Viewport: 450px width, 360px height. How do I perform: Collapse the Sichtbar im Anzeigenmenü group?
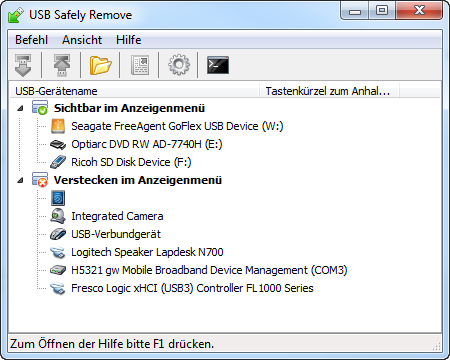(x=21, y=108)
